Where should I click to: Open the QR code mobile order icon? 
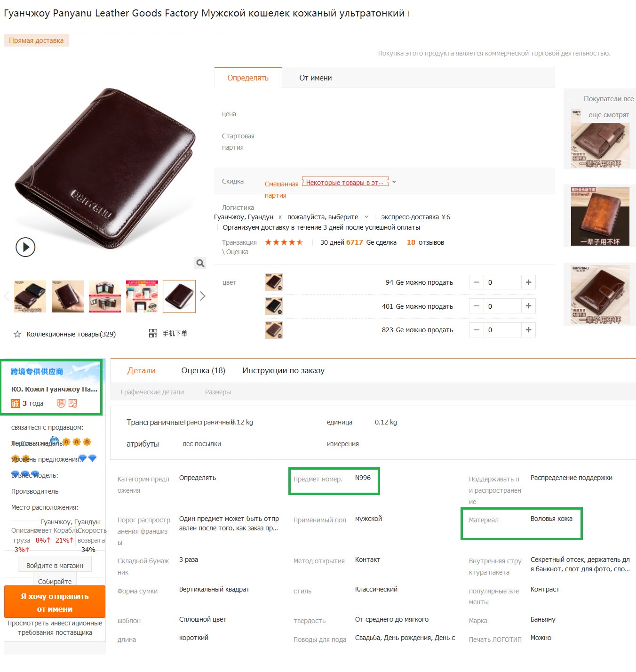[153, 333]
